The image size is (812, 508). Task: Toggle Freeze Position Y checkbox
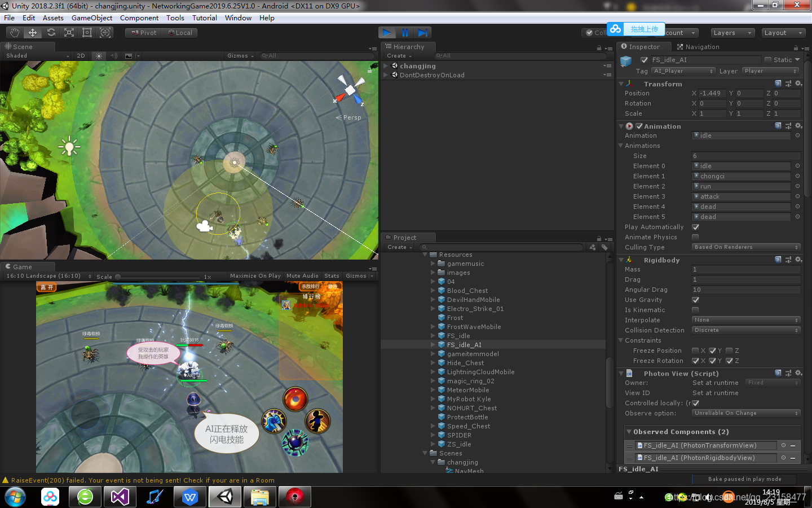pyautogui.click(x=712, y=351)
